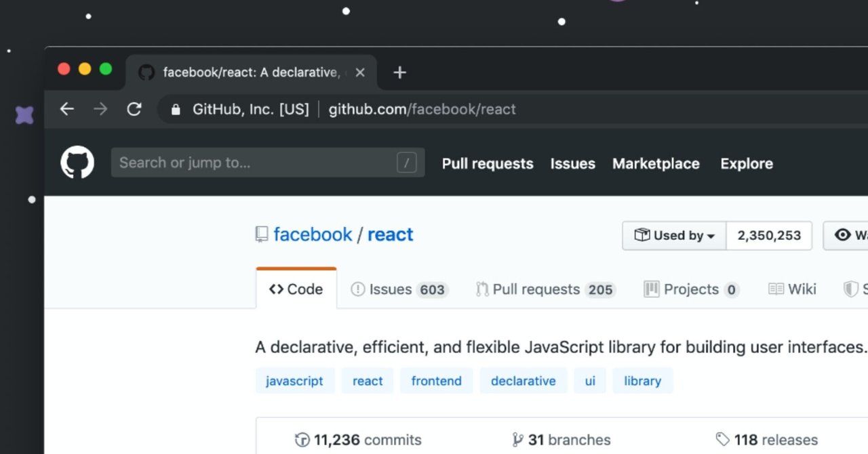Open the javascript topic tag
Screen dimensions: 868x454
point(295,381)
